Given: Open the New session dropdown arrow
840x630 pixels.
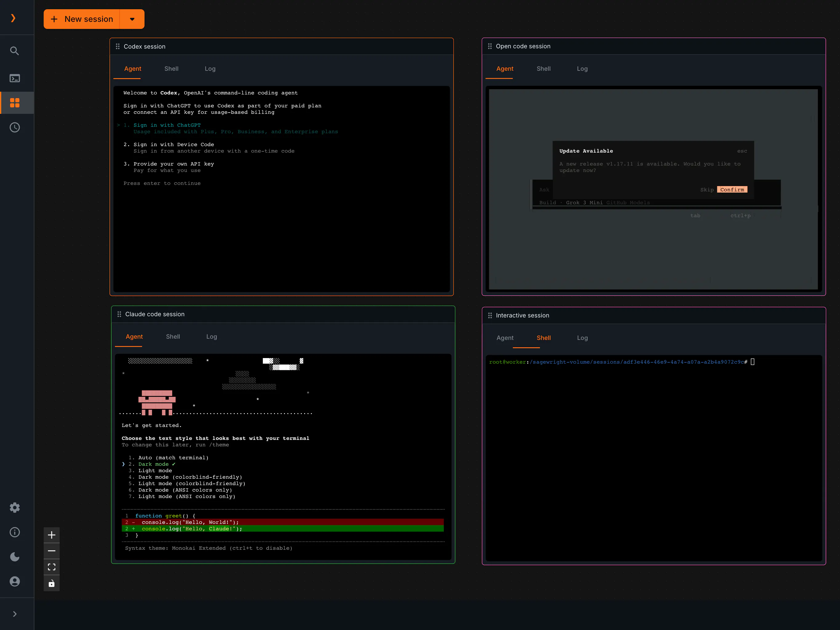Looking at the screenshot, I should [x=132, y=19].
